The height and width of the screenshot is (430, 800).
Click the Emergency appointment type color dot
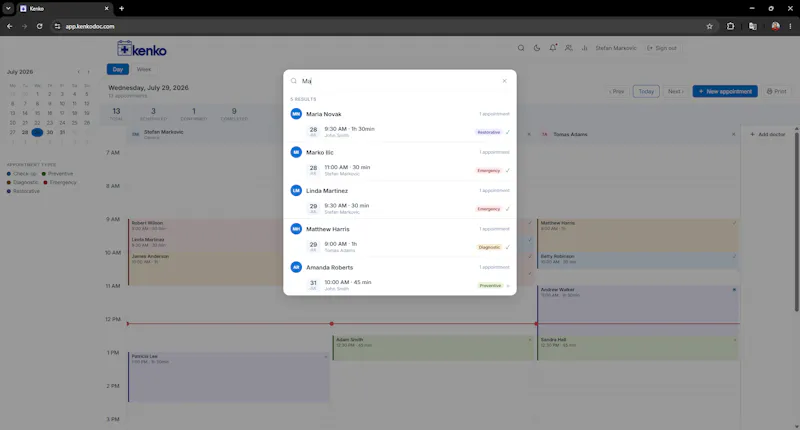pyautogui.click(x=45, y=183)
